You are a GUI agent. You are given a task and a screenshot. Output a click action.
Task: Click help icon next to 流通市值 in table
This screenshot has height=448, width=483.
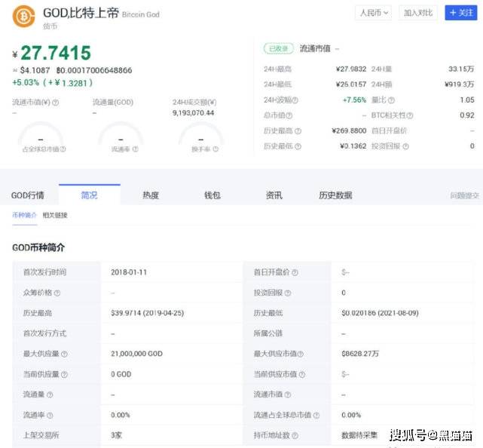point(288,394)
